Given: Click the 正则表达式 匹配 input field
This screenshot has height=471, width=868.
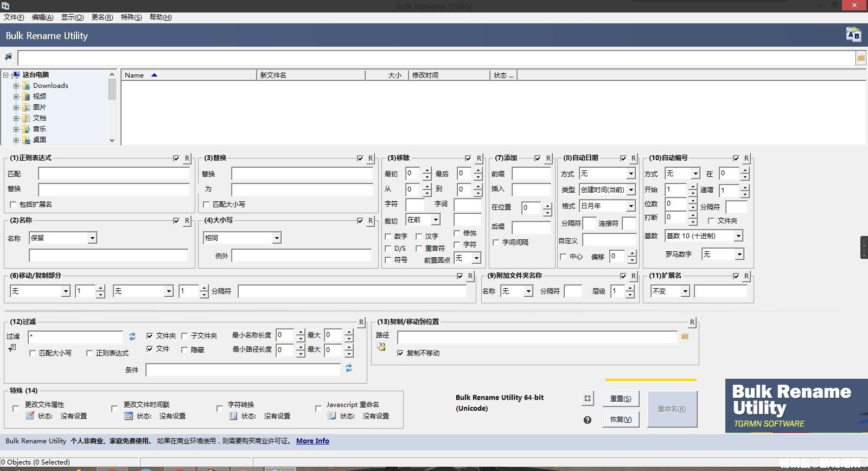Looking at the screenshot, I should coord(114,174).
